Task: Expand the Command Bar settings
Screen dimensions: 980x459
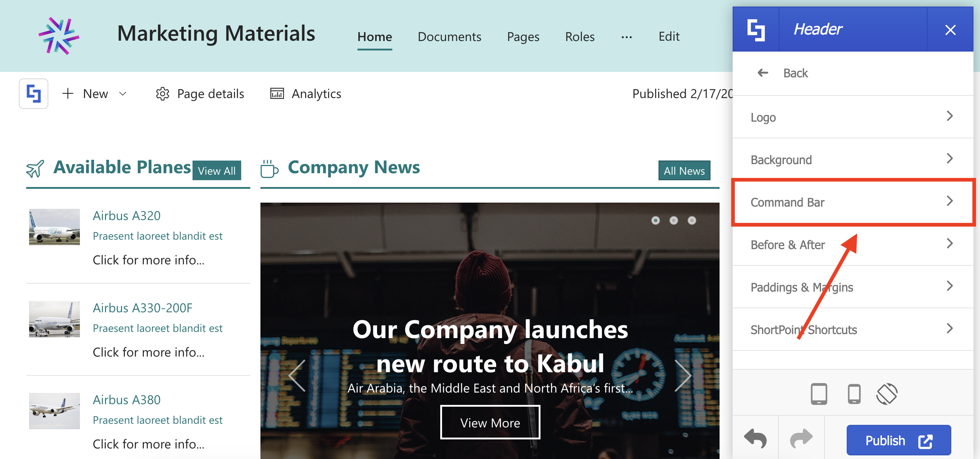Action: click(853, 202)
